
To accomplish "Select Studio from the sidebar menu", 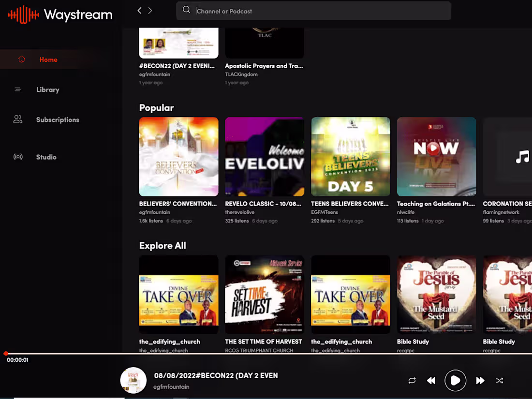I will [46, 157].
